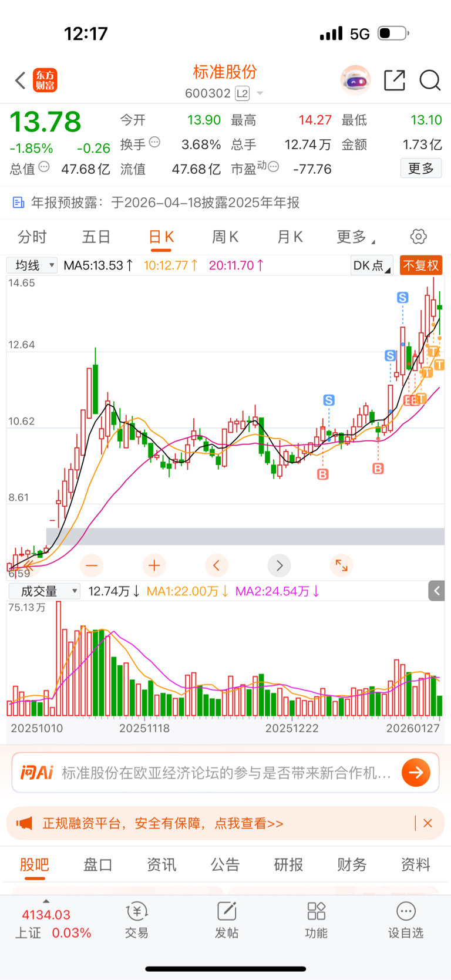Screen dimensions: 451x980
Task: Tap the back arrow icon
Action: pos(21,80)
